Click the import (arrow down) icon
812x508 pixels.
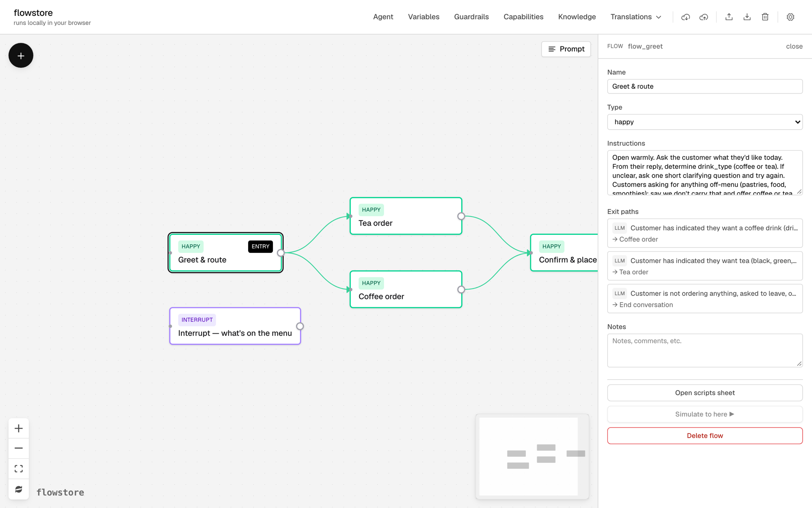(x=747, y=17)
